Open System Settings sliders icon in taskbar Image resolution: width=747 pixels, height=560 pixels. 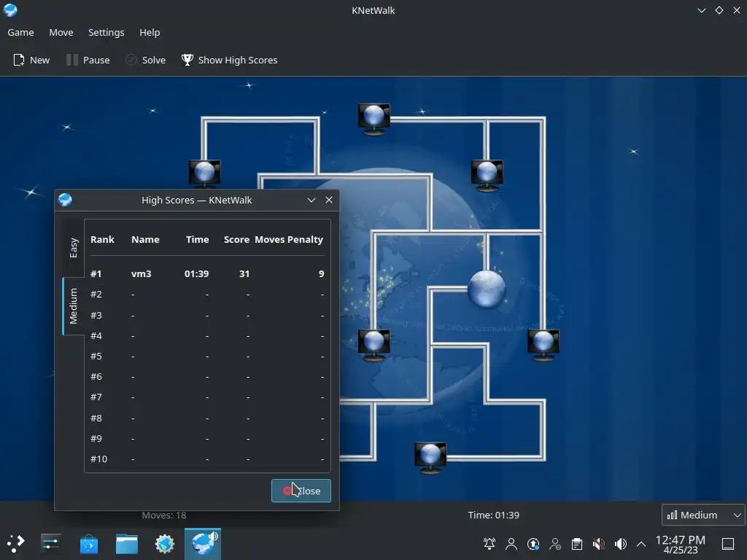coord(50,543)
